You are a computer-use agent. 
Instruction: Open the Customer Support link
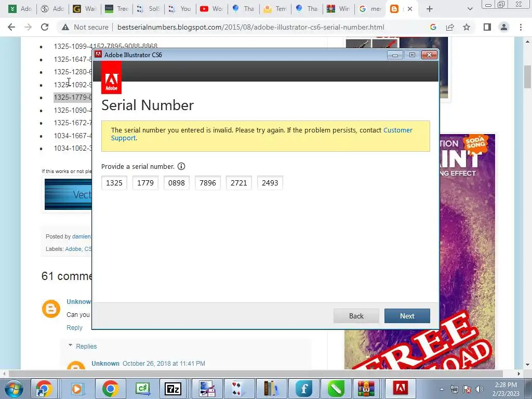[397, 130]
